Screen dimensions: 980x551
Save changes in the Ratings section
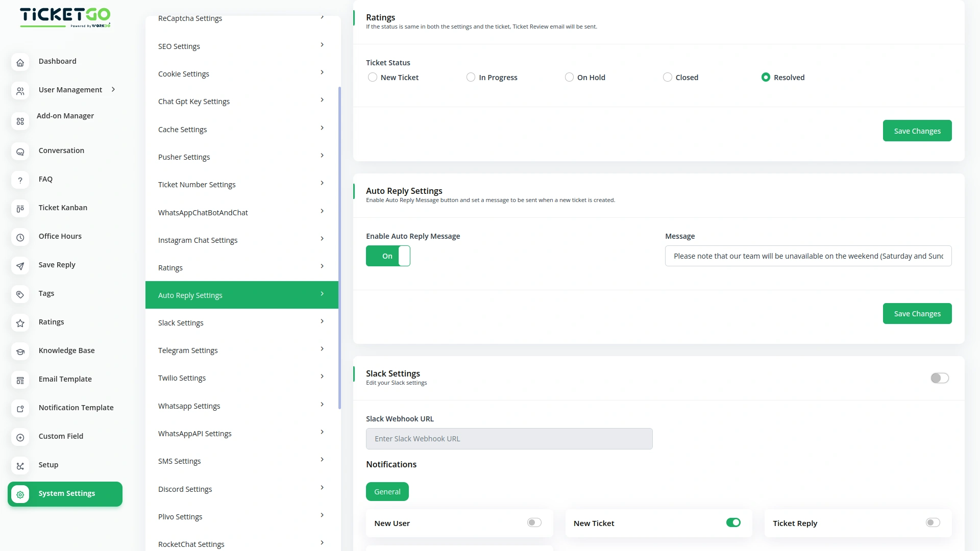point(917,131)
